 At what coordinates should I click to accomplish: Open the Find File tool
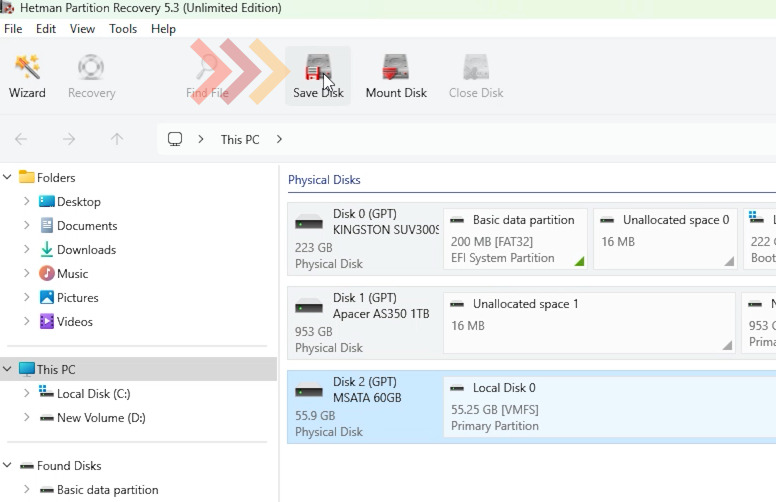point(207,76)
